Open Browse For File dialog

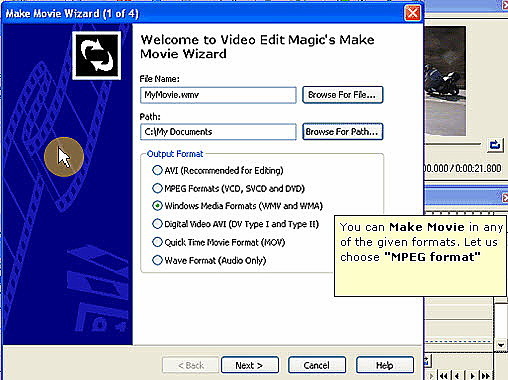pyautogui.click(x=343, y=95)
